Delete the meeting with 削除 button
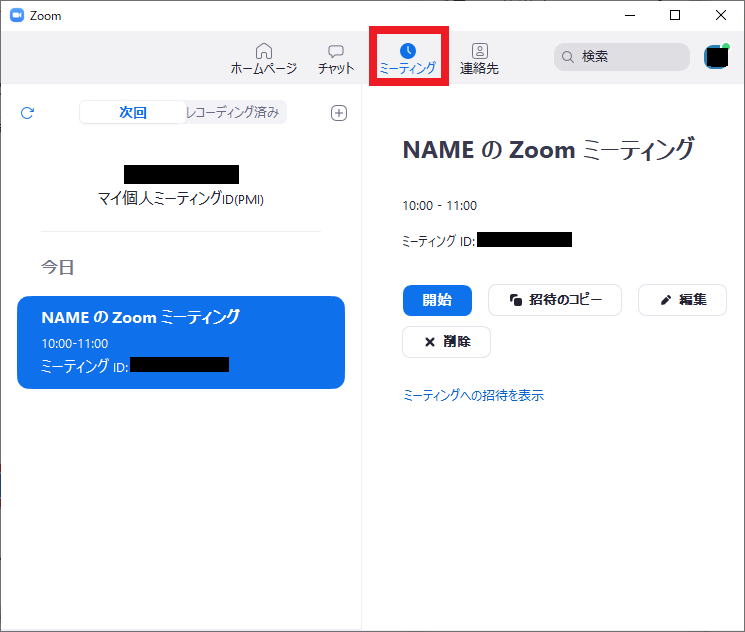The height and width of the screenshot is (632, 745). coord(447,342)
